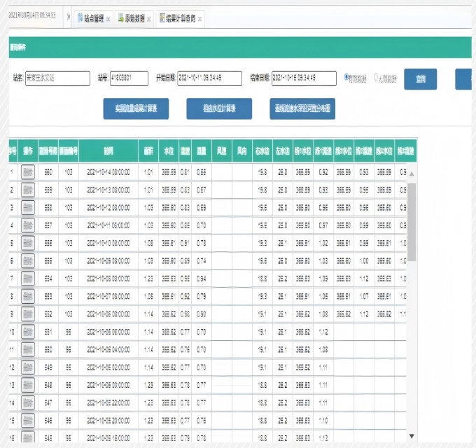Expand the double-chevron tab navigation arrow
Viewport: 476px width, 448px height.
[x=68, y=17]
